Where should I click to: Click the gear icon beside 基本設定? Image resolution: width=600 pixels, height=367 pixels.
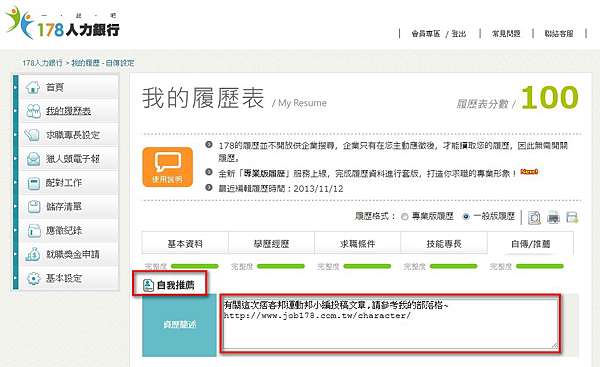coord(34,278)
